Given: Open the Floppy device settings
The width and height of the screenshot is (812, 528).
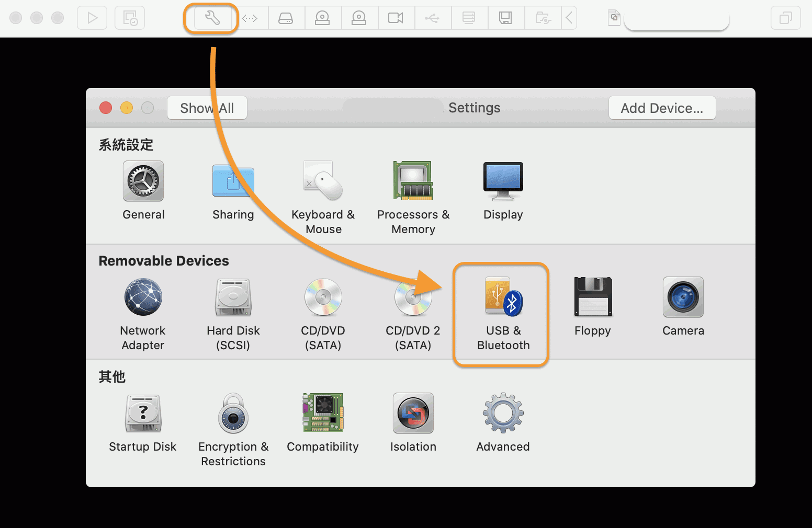Looking at the screenshot, I should (x=592, y=298).
